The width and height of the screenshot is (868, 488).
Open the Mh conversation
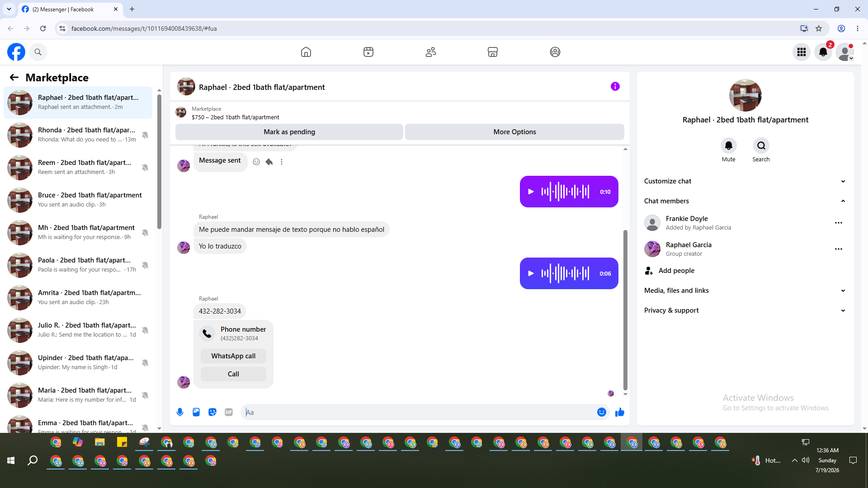click(x=78, y=232)
